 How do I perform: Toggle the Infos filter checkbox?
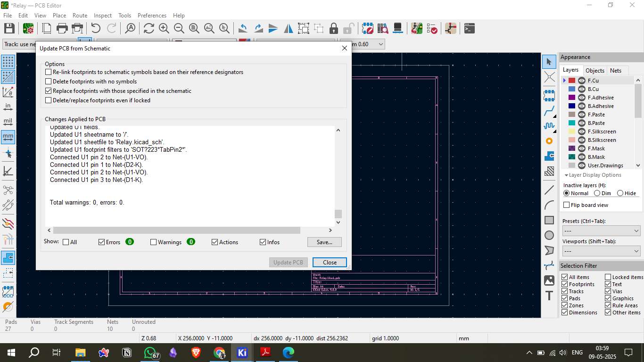pyautogui.click(x=263, y=242)
